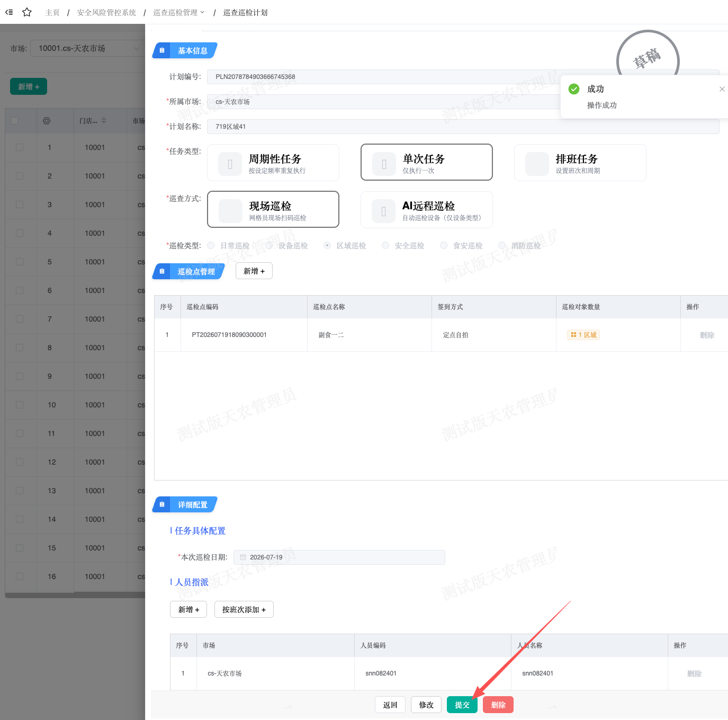Open 安全风险管控系统 breadcrumb item
Viewport: 728px width, 720px height.
[x=106, y=12]
